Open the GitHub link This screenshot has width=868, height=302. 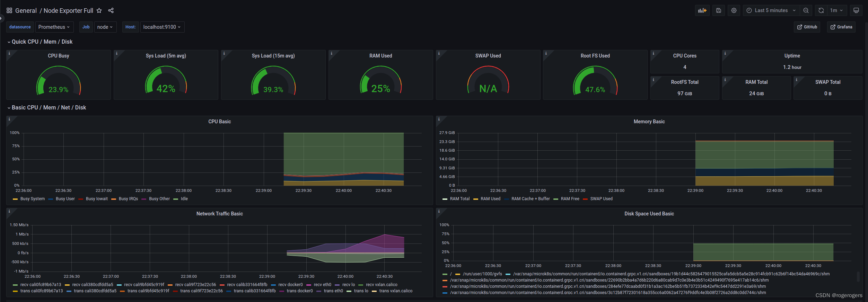tap(807, 27)
